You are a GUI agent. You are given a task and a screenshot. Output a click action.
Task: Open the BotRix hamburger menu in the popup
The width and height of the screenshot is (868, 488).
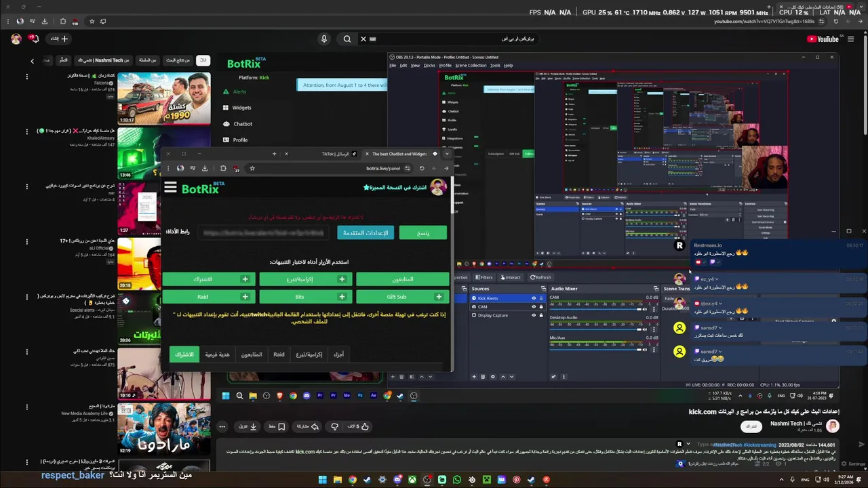click(x=170, y=188)
